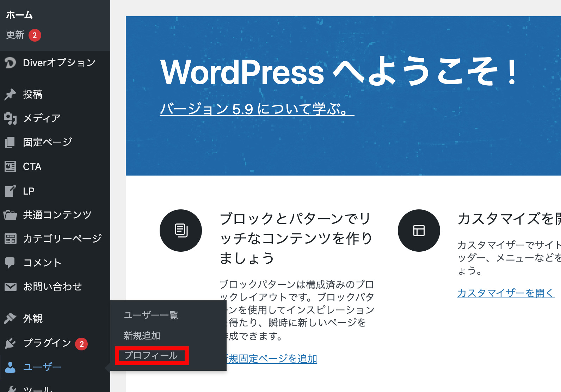Select 新規追加 in the users submenu
The image size is (561, 392).
(142, 336)
